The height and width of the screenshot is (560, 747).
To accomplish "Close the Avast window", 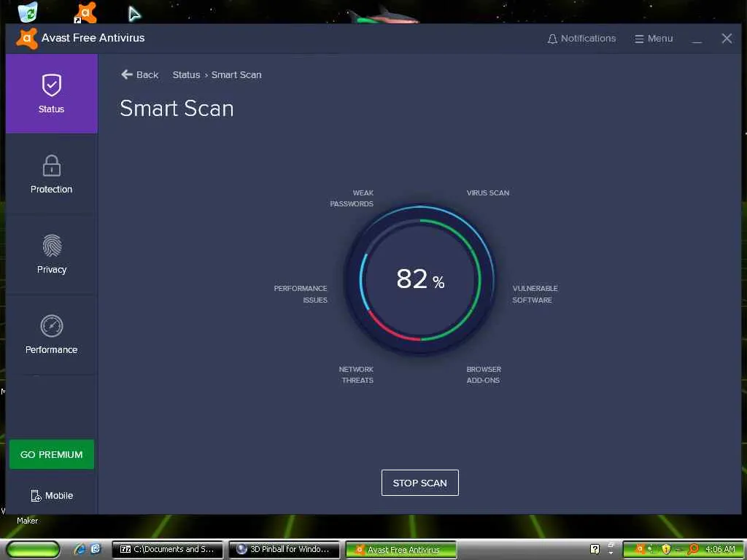I will (x=727, y=39).
